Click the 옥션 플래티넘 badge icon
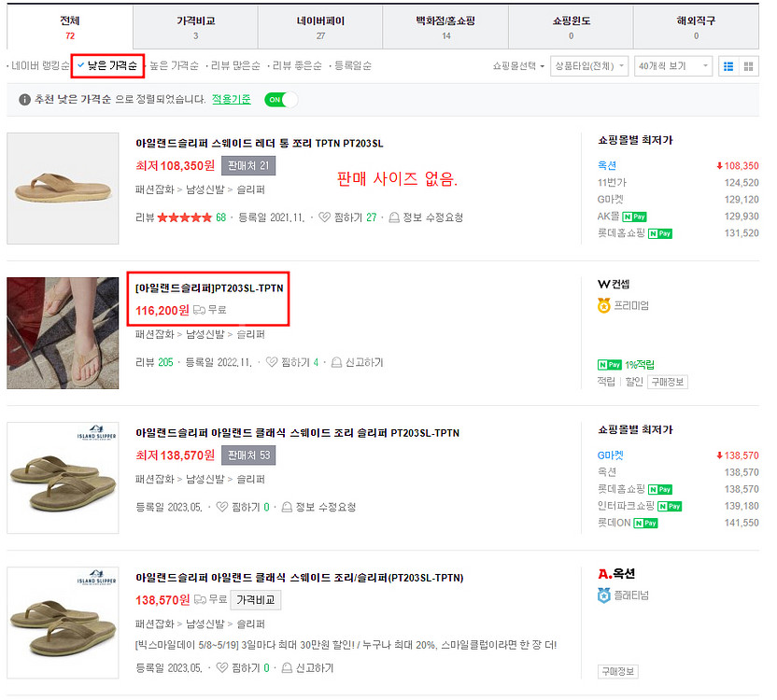 point(603,595)
